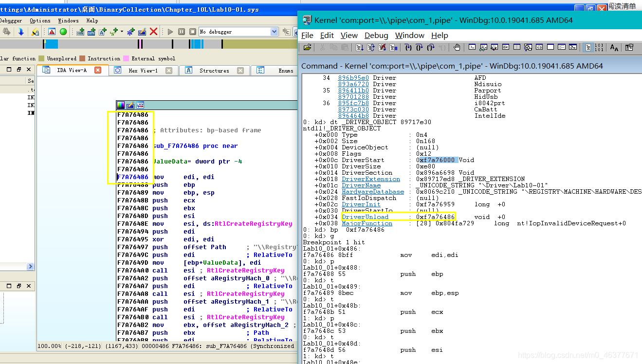Click the red X delete icon in IDA
This screenshot has width=642, height=364.
153,32
